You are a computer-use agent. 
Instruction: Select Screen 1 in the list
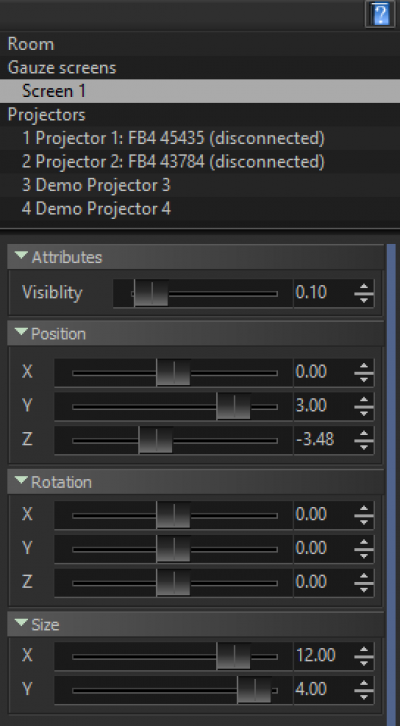coord(200,91)
